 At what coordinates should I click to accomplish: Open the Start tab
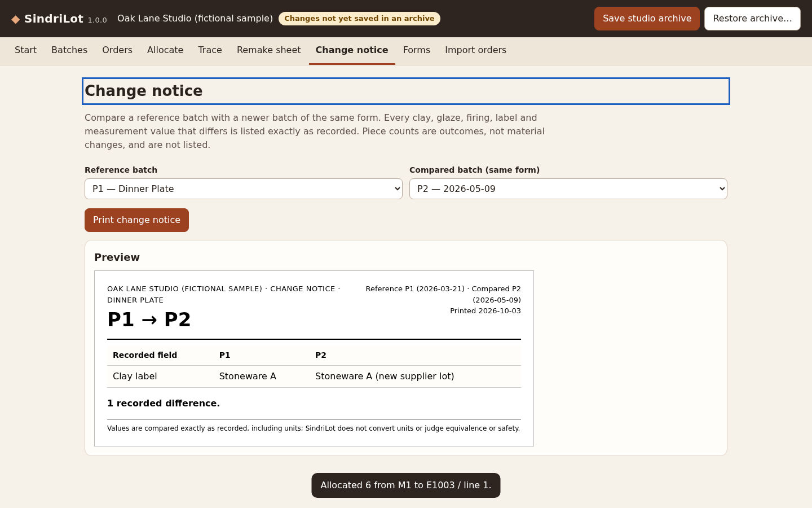[25, 50]
